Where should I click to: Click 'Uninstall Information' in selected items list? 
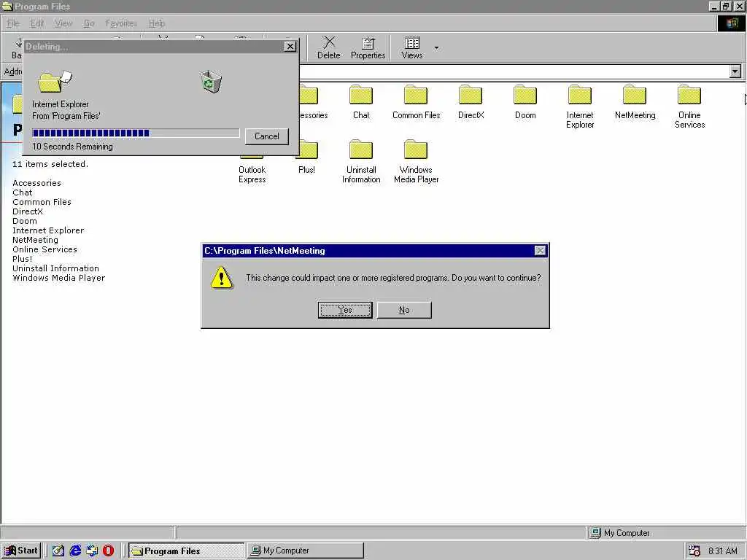(55, 268)
